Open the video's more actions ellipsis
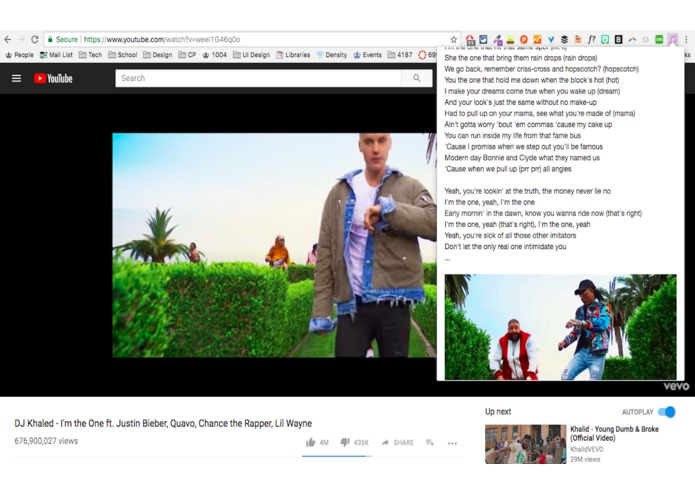Image resolution: width=695 pixels, height=494 pixels. click(452, 443)
